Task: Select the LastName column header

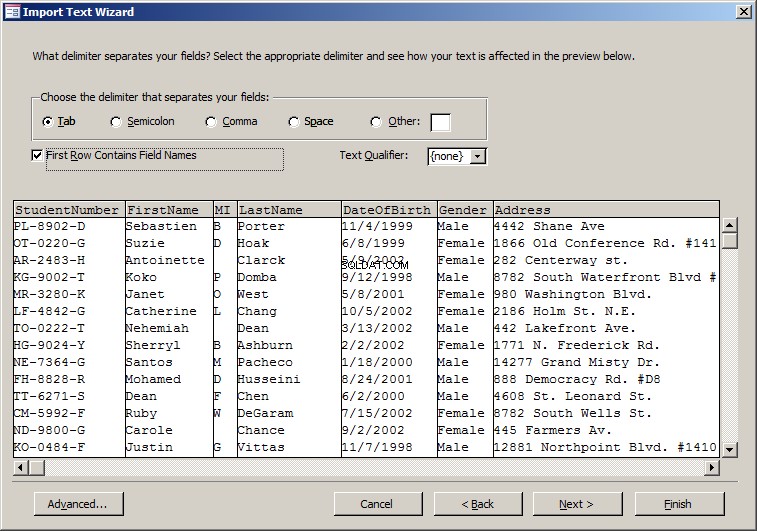Action: pos(289,210)
